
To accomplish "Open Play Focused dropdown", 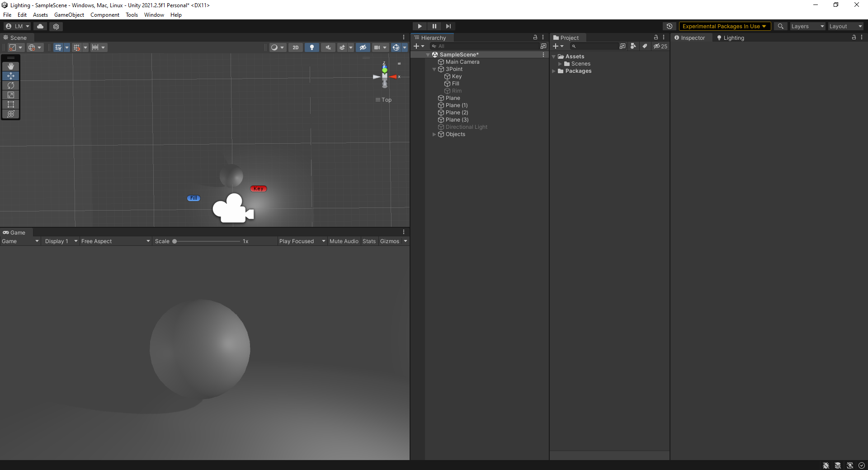I will [x=302, y=241].
